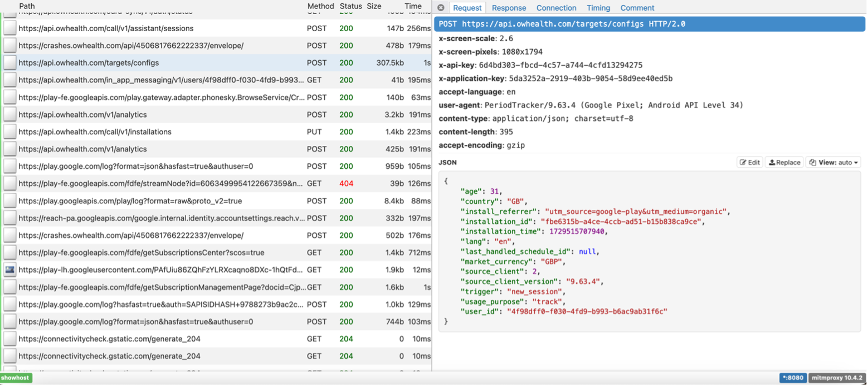This screenshot has height=386, width=868.
Task: Click the icon beside the 404 streamNode flow
Action: point(9,184)
